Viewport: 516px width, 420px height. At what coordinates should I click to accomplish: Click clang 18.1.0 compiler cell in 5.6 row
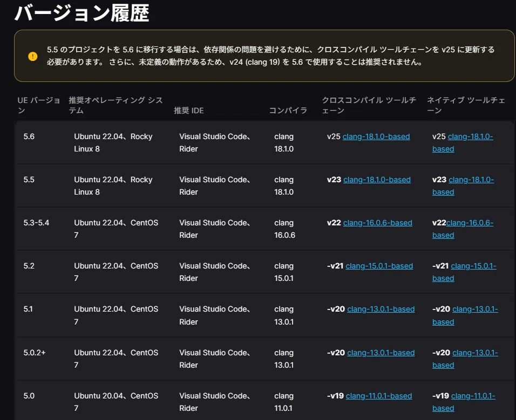click(x=284, y=143)
